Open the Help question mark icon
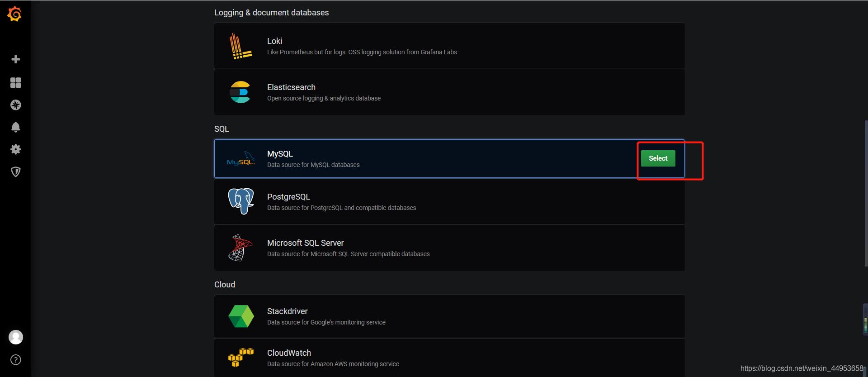This screenshot has width=868, height=377. (15, 360)
